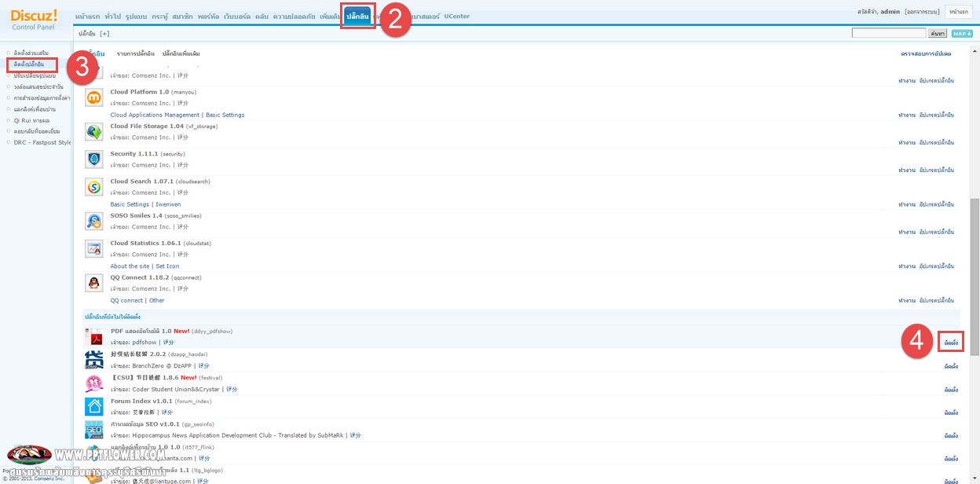Click the หน้าแรก button beside logout
Screen dimensions: 980x484
(x=959, y=12)
